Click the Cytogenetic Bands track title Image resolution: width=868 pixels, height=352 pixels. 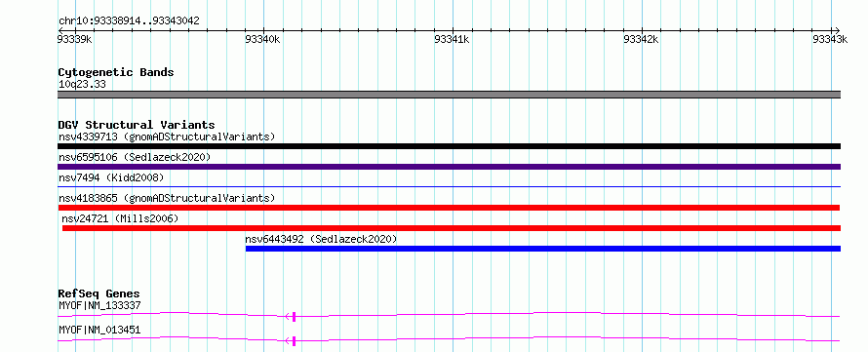pos(116,72)
